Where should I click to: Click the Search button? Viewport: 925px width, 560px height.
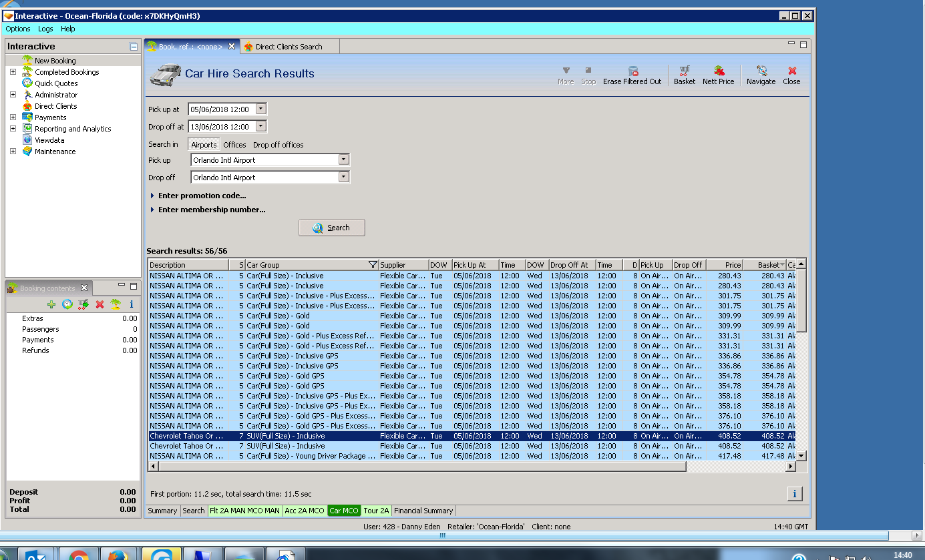point(331,228)
